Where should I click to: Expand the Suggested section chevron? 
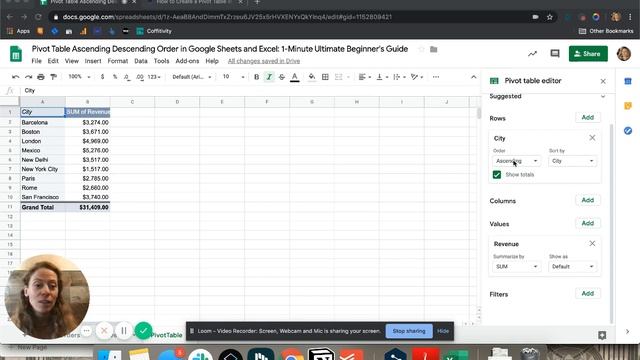(x=603, y=96)
